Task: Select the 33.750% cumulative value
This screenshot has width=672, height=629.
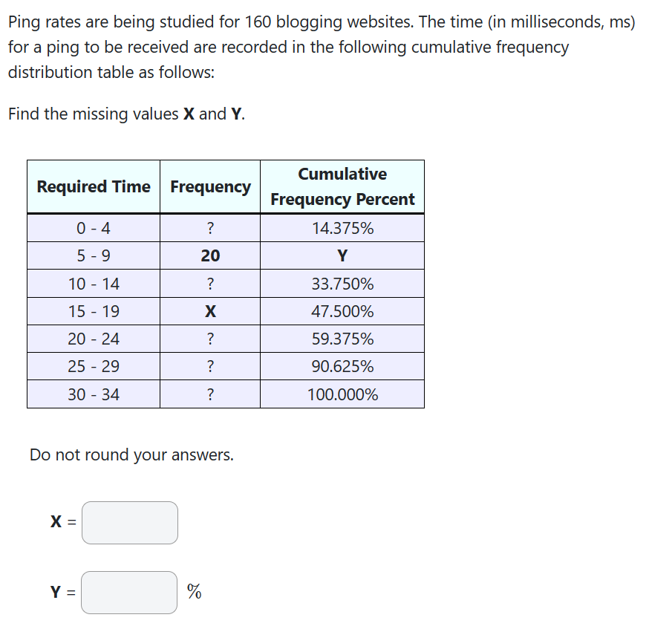Action: click(x=342, y=283)
